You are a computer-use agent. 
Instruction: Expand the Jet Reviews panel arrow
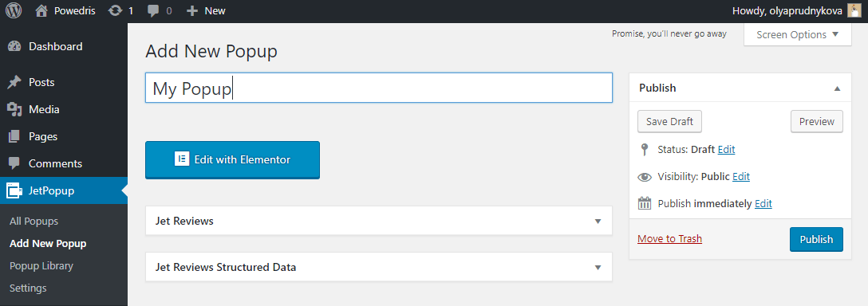tap(598, 222)
